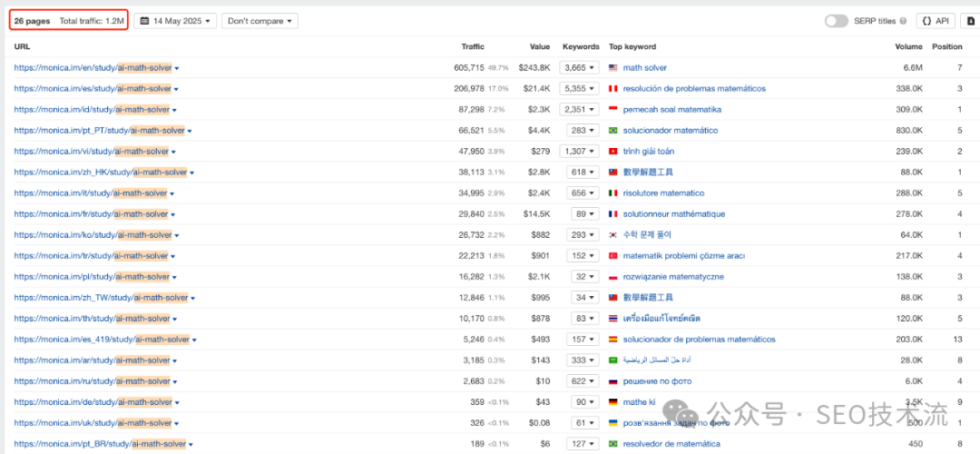Sort by the Traffic column header
Viewport: 980px width, 454px height.
pos(473,46)
